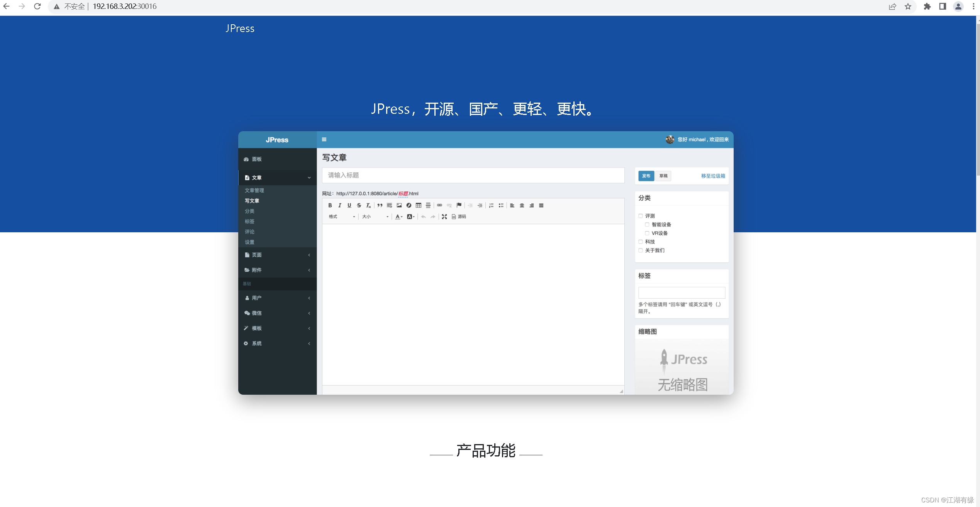This screenshot has width=980, height=507.
Task: Click the 移至垃圾箱 link
Action: click(713, 176)
